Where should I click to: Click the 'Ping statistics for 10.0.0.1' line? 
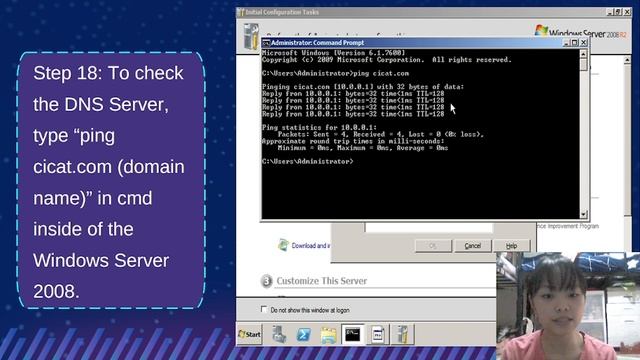coord(319,127)
